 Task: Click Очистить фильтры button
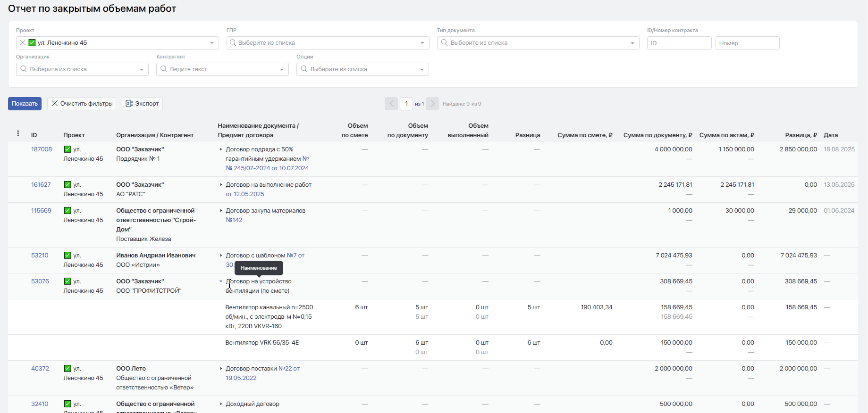coord(82,104)
